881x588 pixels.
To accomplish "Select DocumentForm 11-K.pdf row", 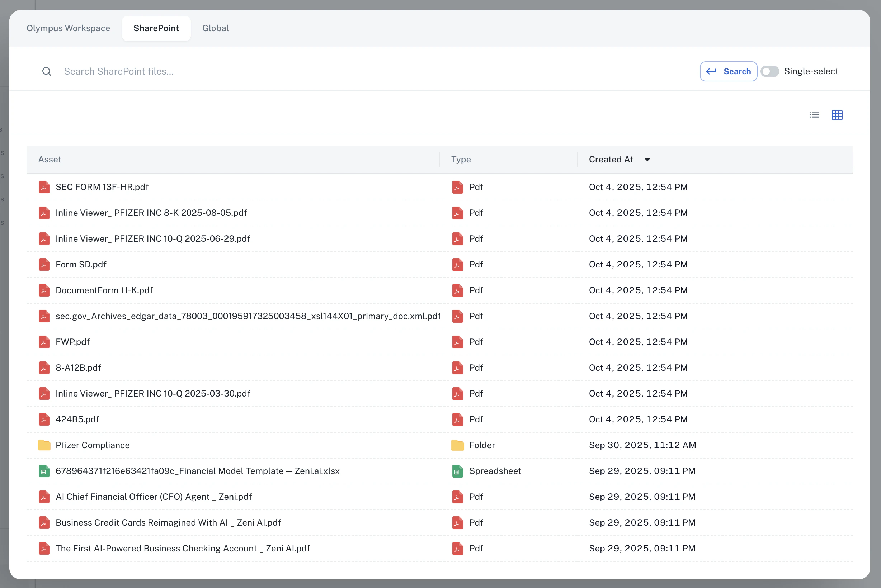I will pyautogui.click(x=104, y=290).
